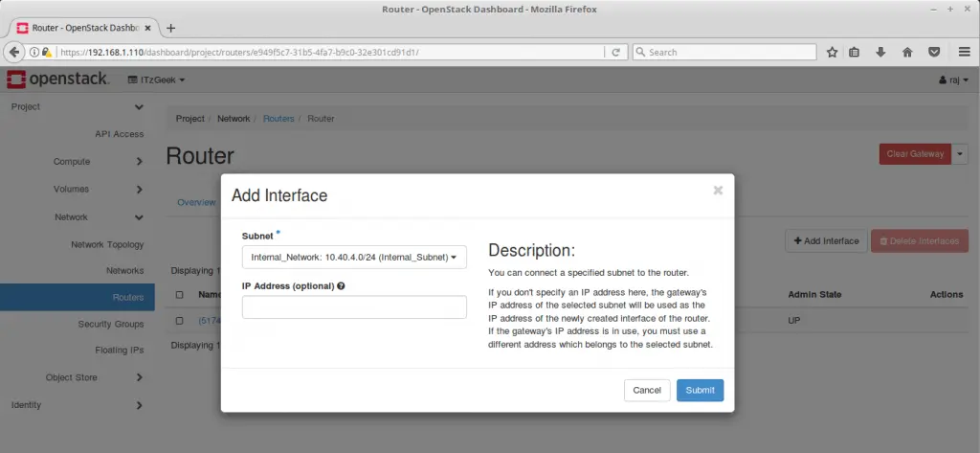
Task: Open the raj user menu
Action: [x=954, y=80]
